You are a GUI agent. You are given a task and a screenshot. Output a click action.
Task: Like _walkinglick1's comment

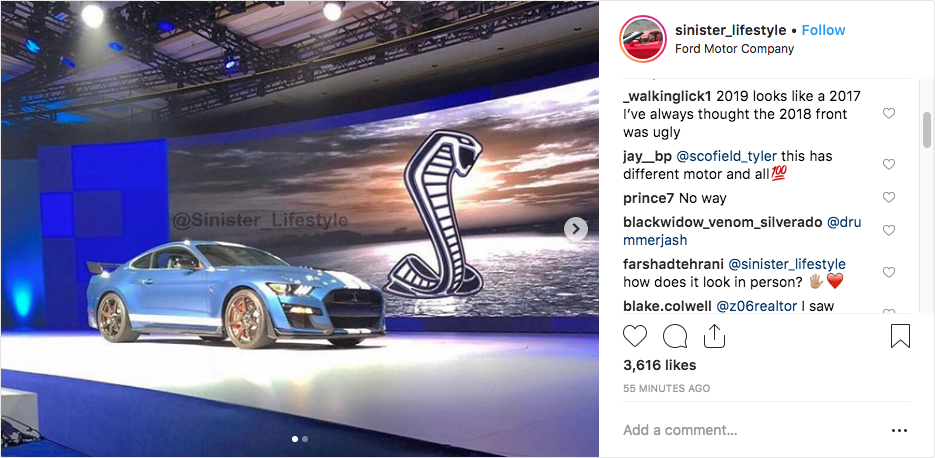point(888,113)
